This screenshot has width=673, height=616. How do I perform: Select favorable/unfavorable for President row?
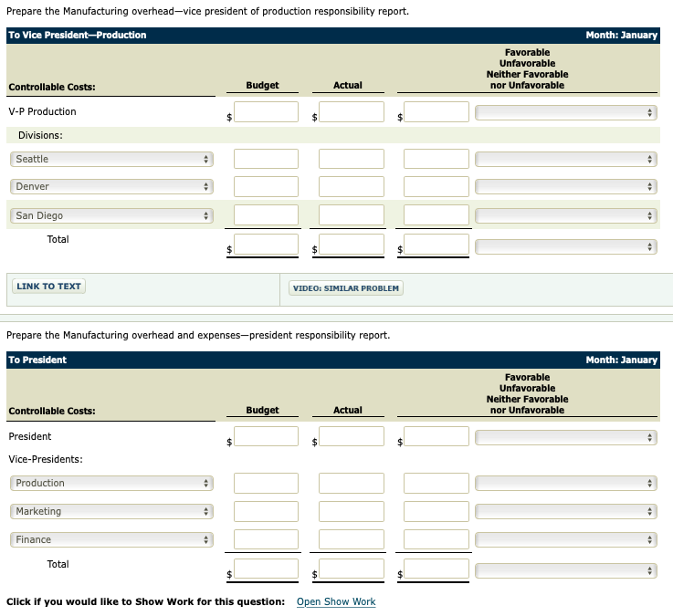[565, 437]
